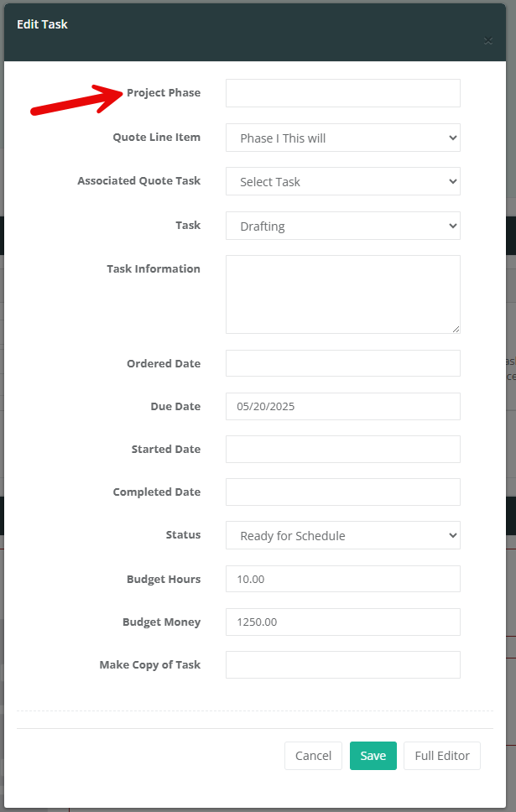Viewport: 516px width, 812px height.
Task: Open the Task dropdown showing Drafting
Action: pyautogui.click(x=342, y=226)
